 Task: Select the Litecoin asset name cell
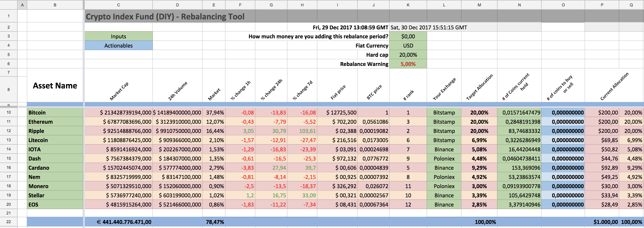pos(55,140)
